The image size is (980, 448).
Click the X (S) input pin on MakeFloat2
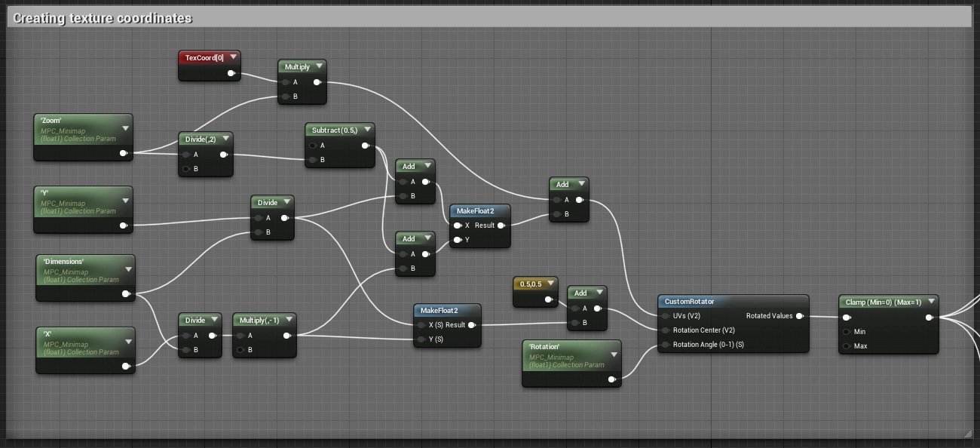coord(421,325)
